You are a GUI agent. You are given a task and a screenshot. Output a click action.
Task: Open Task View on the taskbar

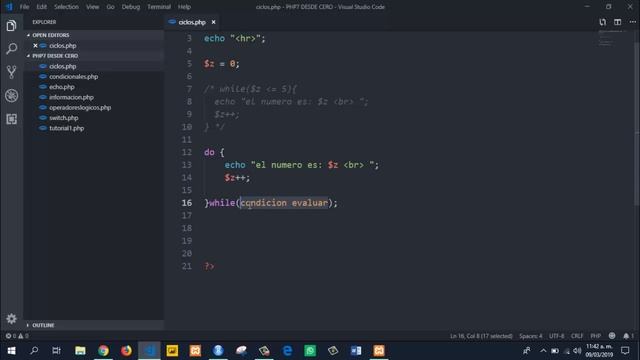[57, 351]
